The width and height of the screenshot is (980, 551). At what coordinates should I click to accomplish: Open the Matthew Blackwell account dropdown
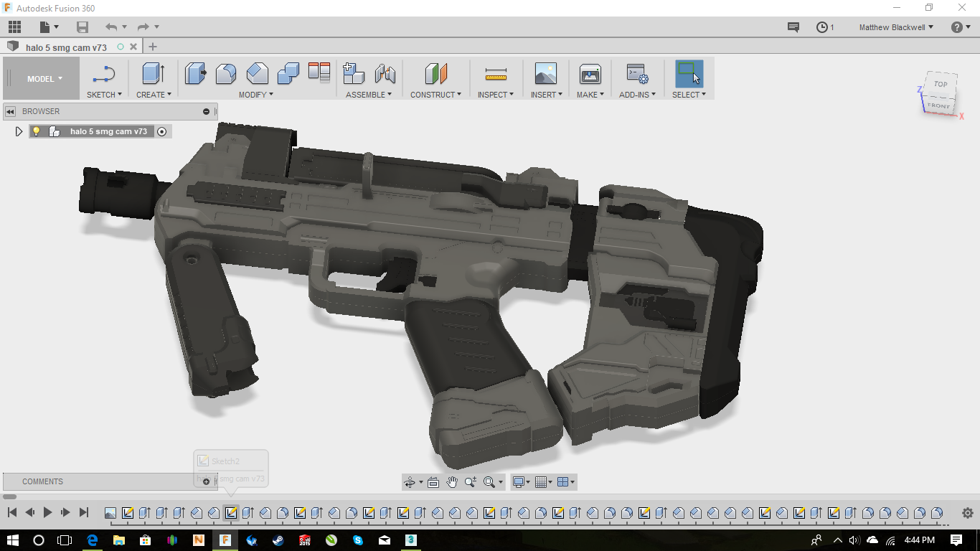pos(896,27)
